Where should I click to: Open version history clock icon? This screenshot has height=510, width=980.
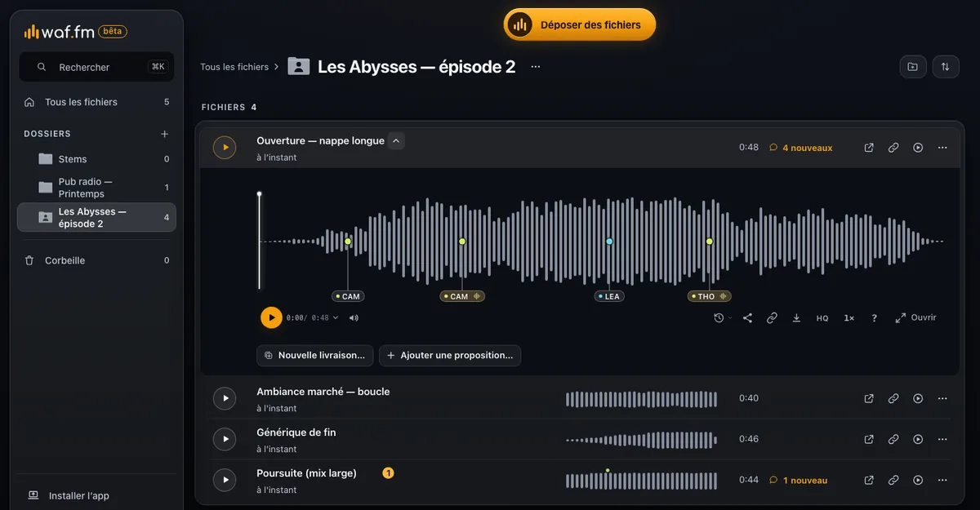pos(723,318)
